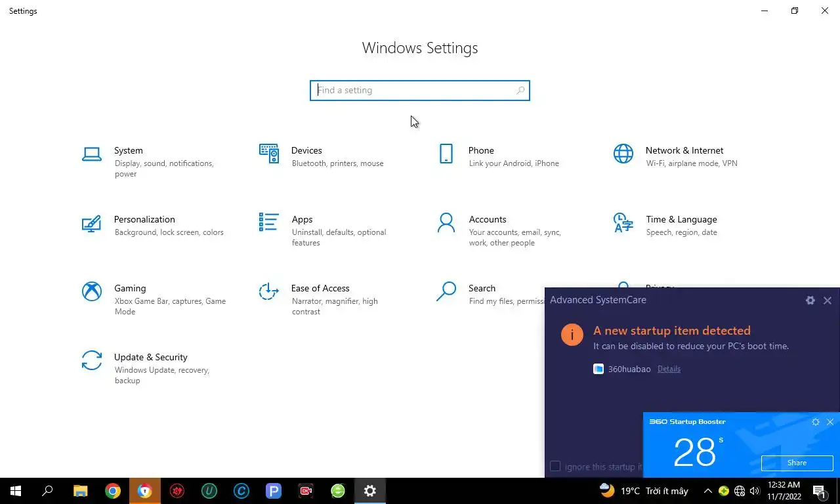The width and height of the screenshot is (840, 504).
Task: Open 360 Startup Booster settings gear
Action: click(x=816, y=422)
